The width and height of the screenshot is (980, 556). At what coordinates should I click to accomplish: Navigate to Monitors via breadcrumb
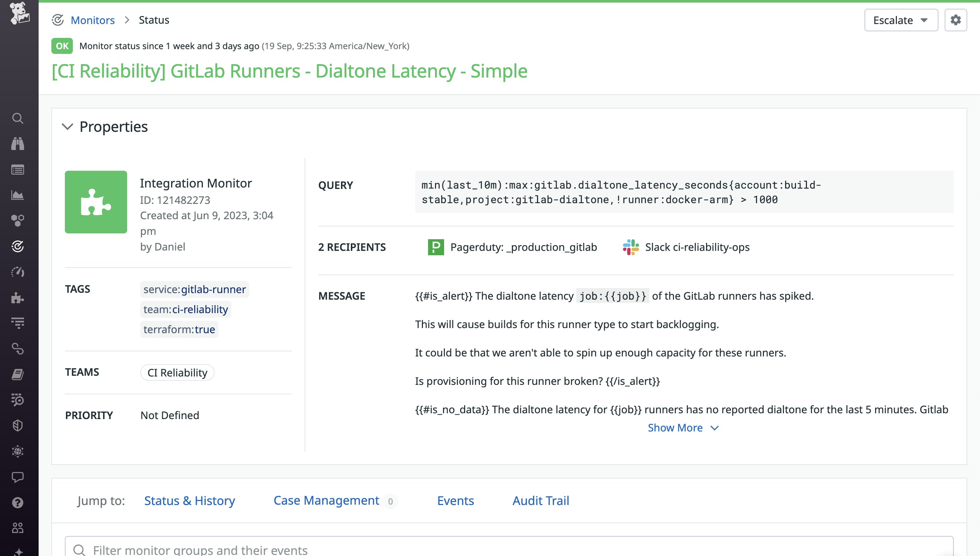click(x=93, y=20)
